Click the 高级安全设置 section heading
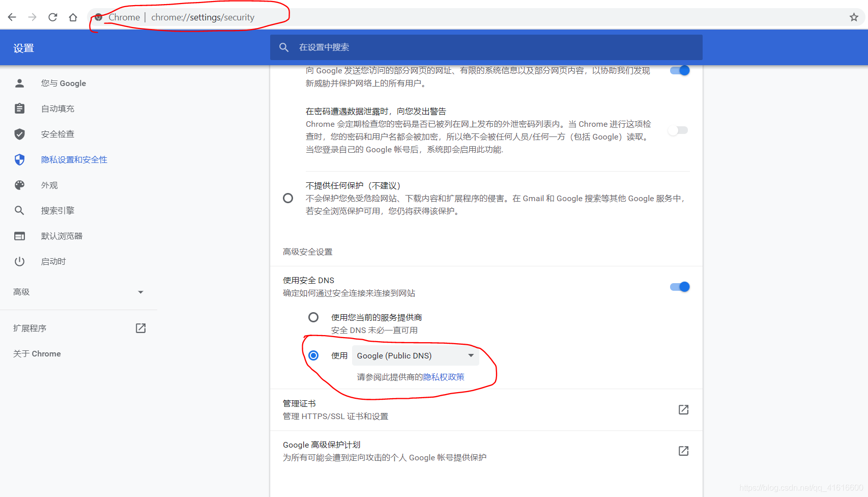The image size is (868, 497). coord(307,252)
